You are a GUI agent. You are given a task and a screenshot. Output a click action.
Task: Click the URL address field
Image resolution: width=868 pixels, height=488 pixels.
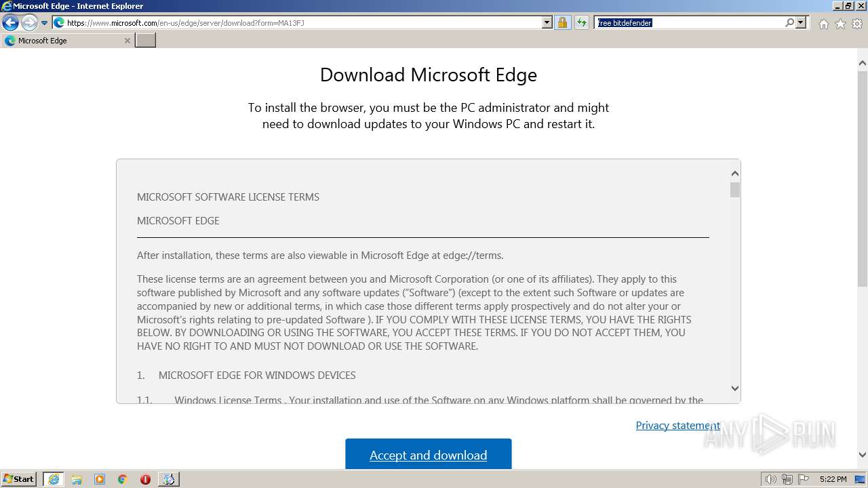tap(302, 22)
